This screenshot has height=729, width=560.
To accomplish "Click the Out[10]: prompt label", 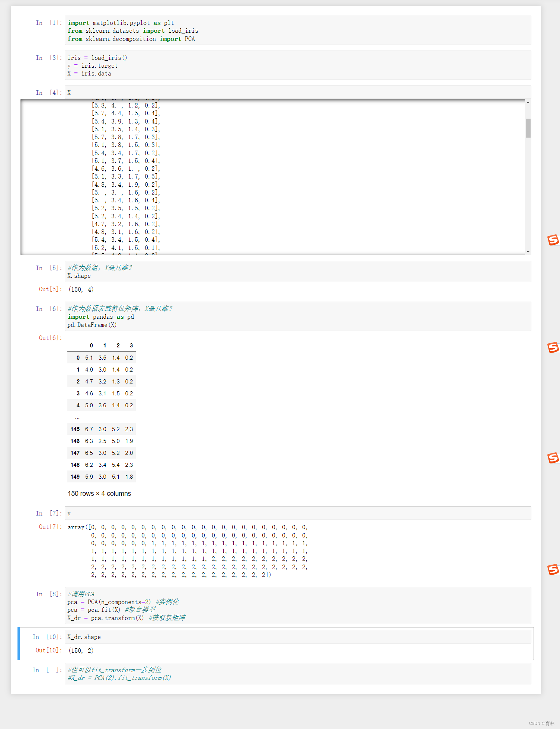I will (48, 651).
